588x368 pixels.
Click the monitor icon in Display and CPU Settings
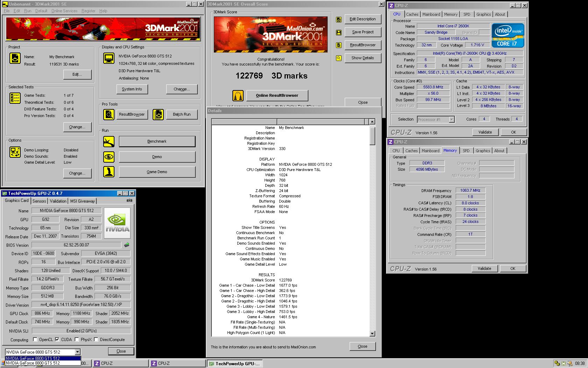coord(109,58)
